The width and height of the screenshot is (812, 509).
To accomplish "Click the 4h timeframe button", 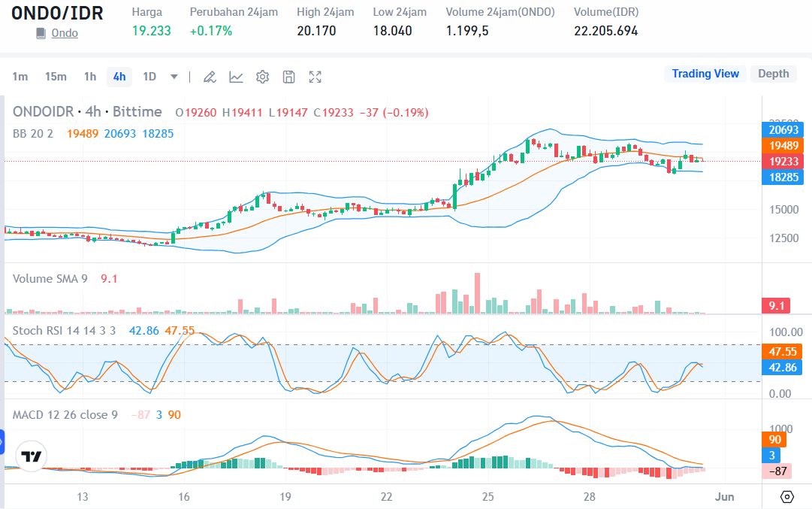I will click(x=119, y=77).
